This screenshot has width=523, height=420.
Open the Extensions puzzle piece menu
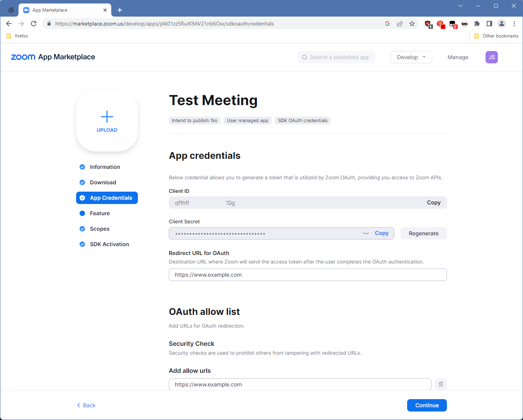[477, 24]
